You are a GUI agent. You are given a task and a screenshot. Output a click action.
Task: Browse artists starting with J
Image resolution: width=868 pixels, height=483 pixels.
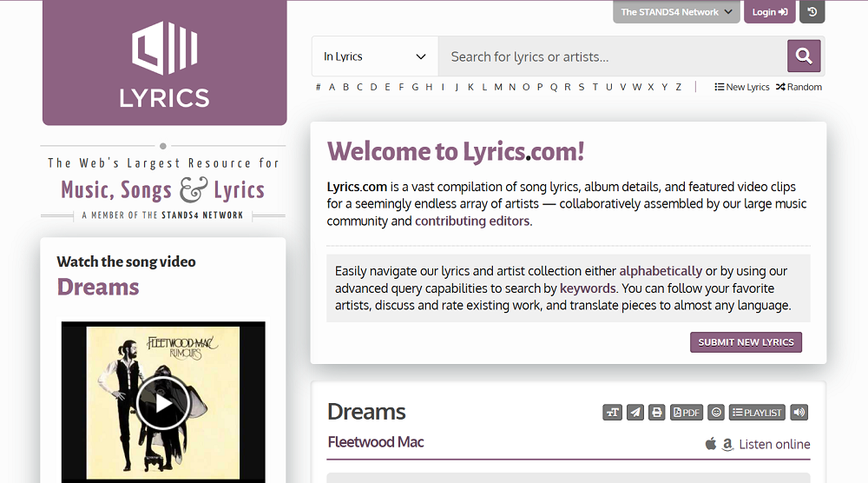click(457, 87)
